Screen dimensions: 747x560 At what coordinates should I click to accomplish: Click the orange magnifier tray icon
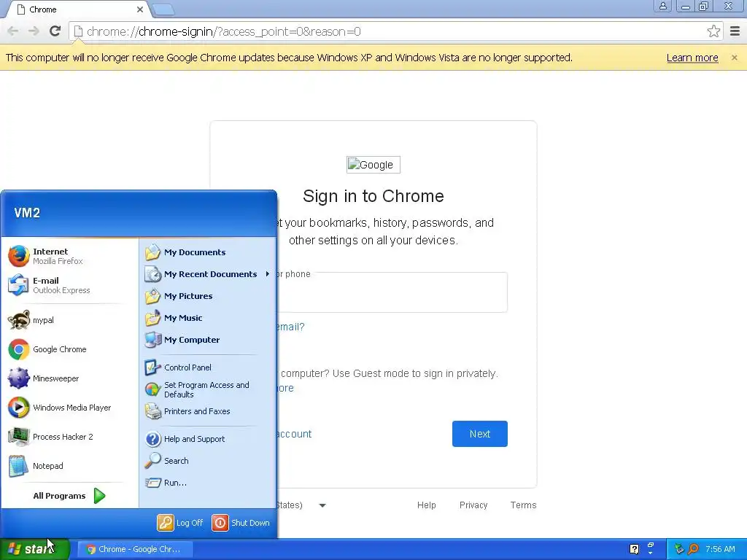click(693, 549)
